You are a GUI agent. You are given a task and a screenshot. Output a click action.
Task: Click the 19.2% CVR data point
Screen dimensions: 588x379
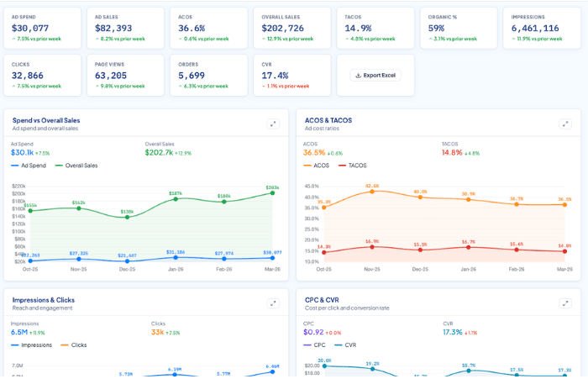click(x=372, y=369)
